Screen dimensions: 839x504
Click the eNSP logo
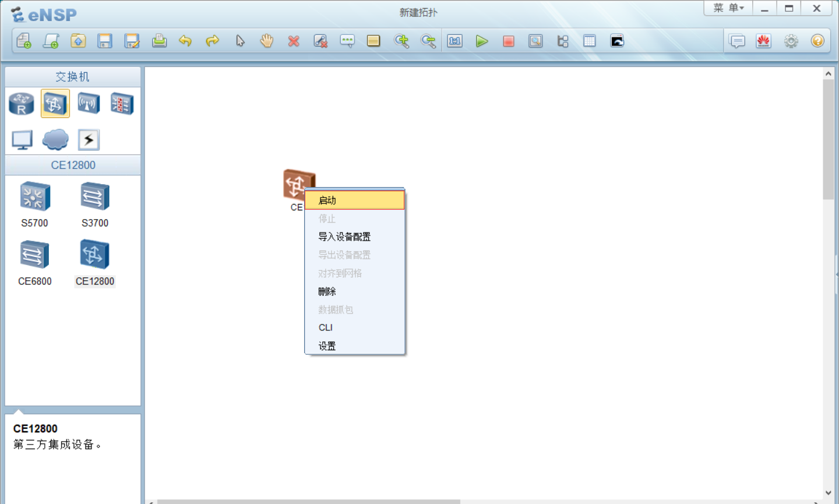(44, 14)
